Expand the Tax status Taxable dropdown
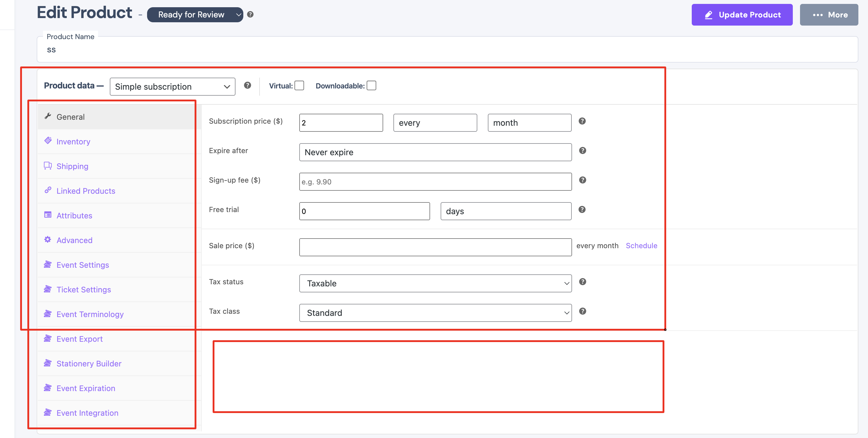Screen dimensions: 868x438 point(435,283)
